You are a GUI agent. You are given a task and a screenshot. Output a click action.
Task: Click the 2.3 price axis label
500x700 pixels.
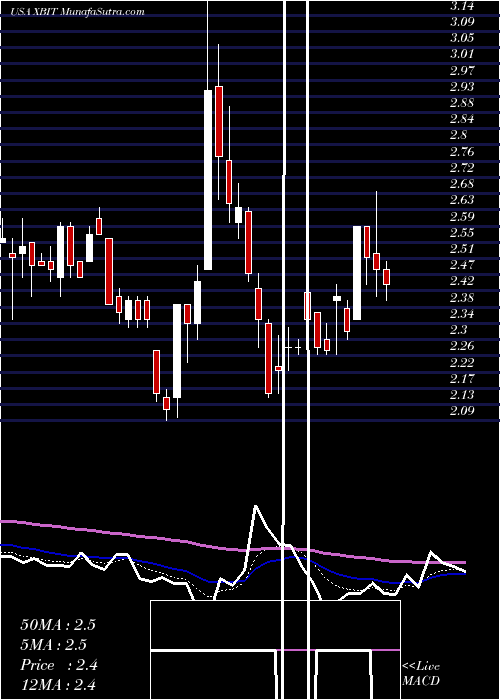459,329
